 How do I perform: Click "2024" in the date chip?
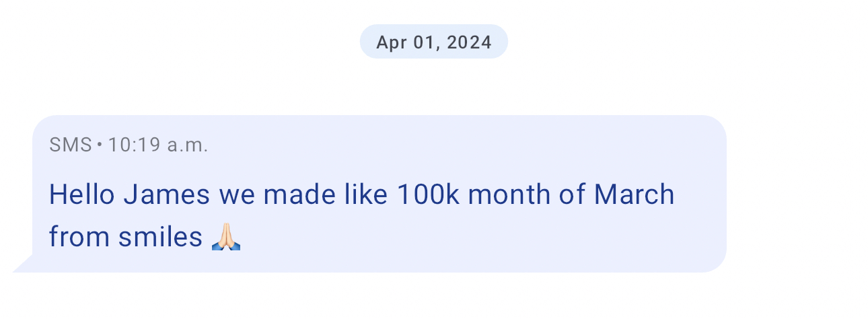tap(469, 42)
